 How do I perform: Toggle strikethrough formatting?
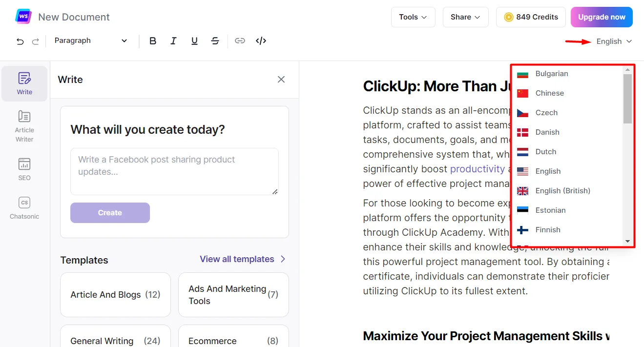pos(215,41)
